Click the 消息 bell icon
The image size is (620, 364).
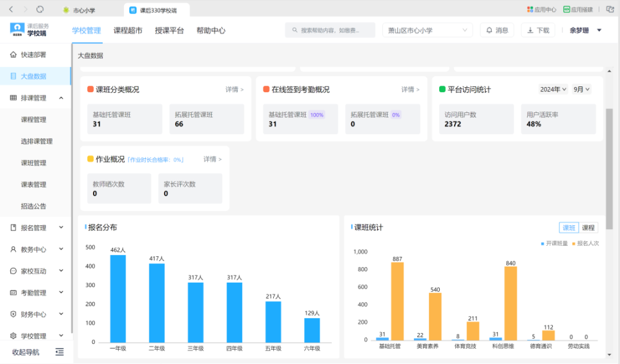pos(489,30)
